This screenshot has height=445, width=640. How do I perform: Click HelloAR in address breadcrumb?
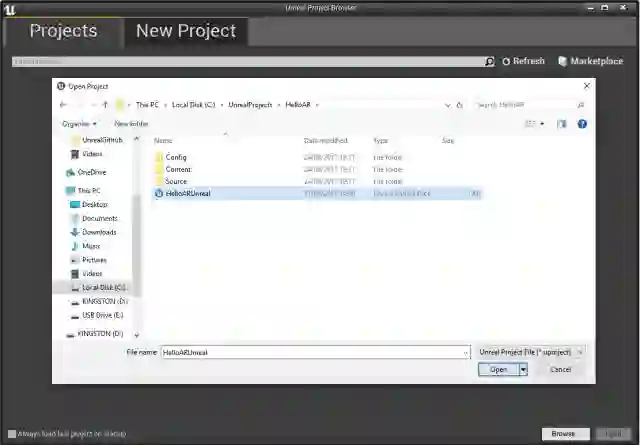coord(298,105)
